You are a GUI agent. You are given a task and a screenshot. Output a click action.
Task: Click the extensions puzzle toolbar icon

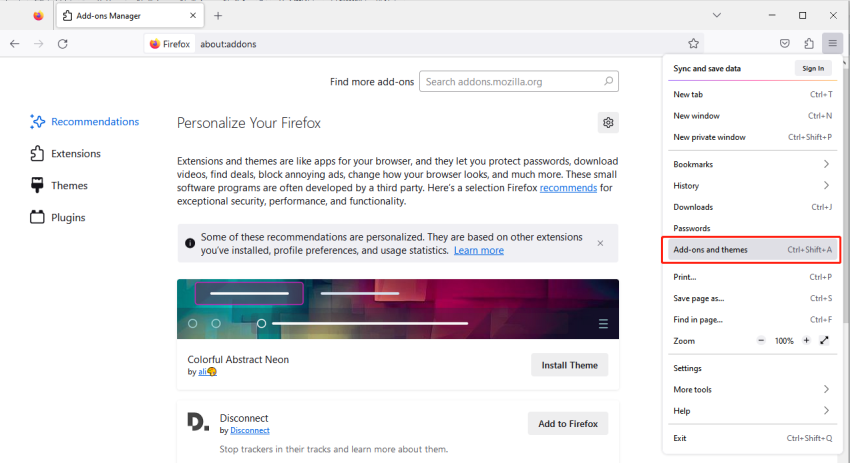(809, 44)
